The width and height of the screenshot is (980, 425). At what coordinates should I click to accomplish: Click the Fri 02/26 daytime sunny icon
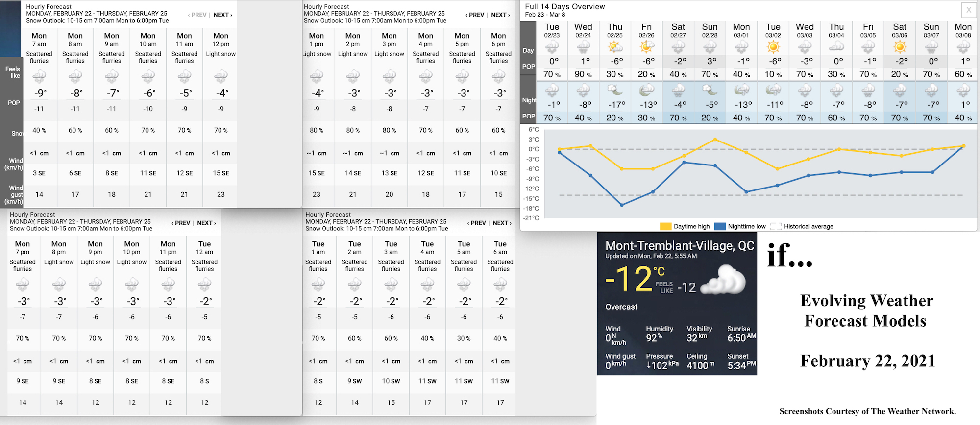click(646, 47)
